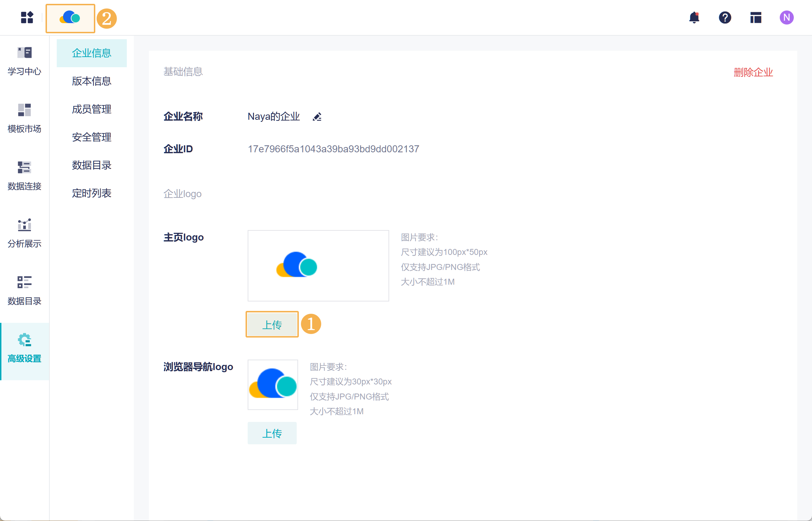Screen dimensions: 812x521
Task: Switch to 版本信息 menu item
Action: tap(91, 81)
